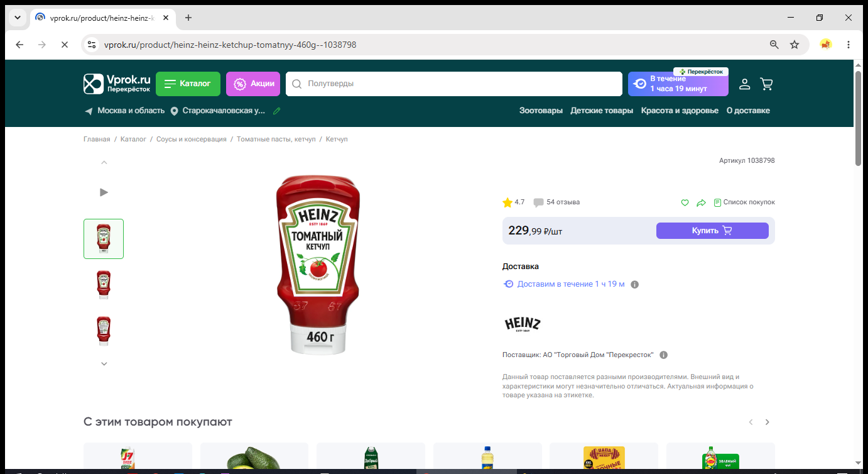Open the tab search dropdown
This screenshot has height=474, width=868.
[17, 18]
